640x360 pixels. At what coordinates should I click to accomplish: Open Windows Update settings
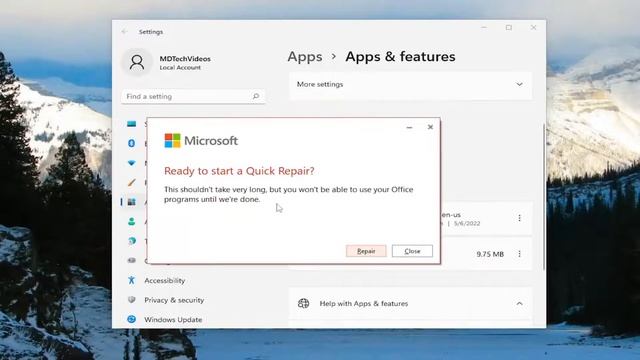click(173, 320)
